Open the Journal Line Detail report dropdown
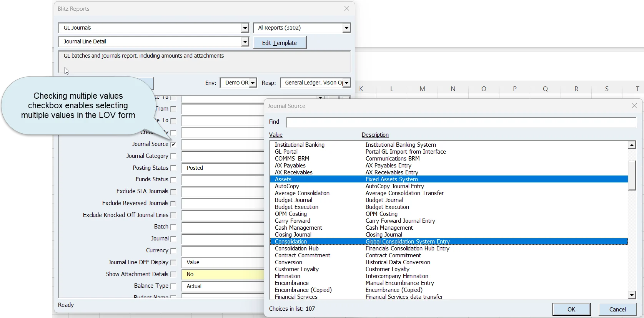The width and height of the screenshot is (644, 318). click(245, 41)
